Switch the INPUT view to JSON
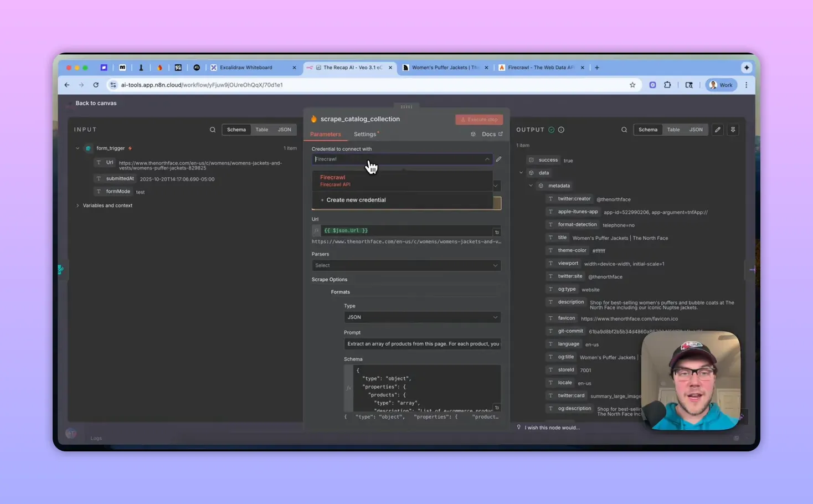Image resolution: width=813 pixels, height=504 pixels. point(285,130)
